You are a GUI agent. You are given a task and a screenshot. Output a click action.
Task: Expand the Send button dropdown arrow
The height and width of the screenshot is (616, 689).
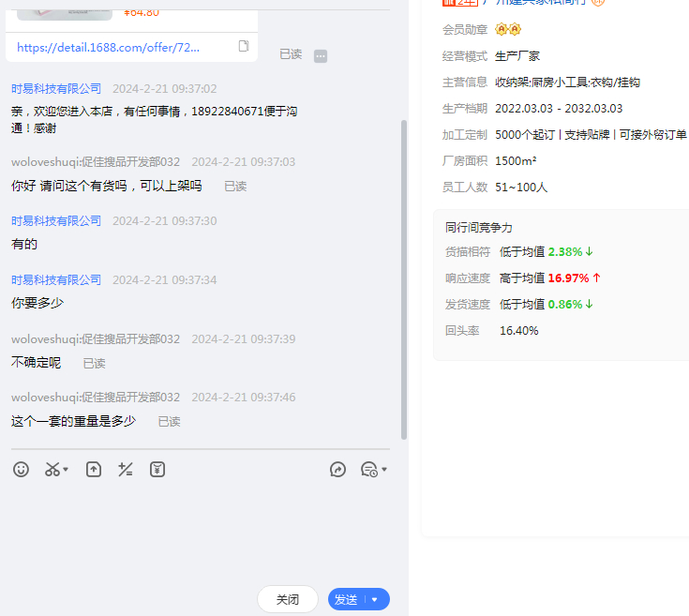point(375,600)
